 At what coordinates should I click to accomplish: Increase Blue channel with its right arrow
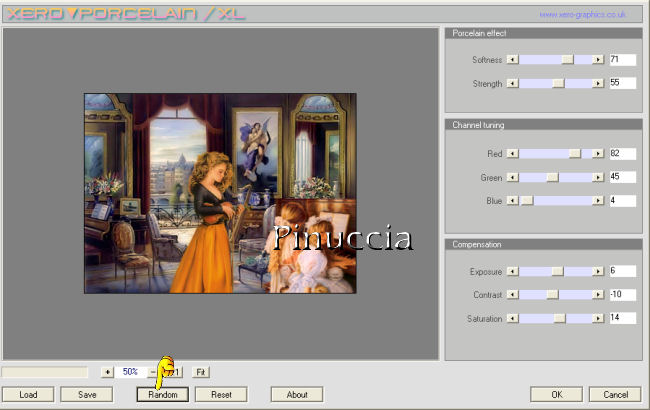(x=598, y=201)
